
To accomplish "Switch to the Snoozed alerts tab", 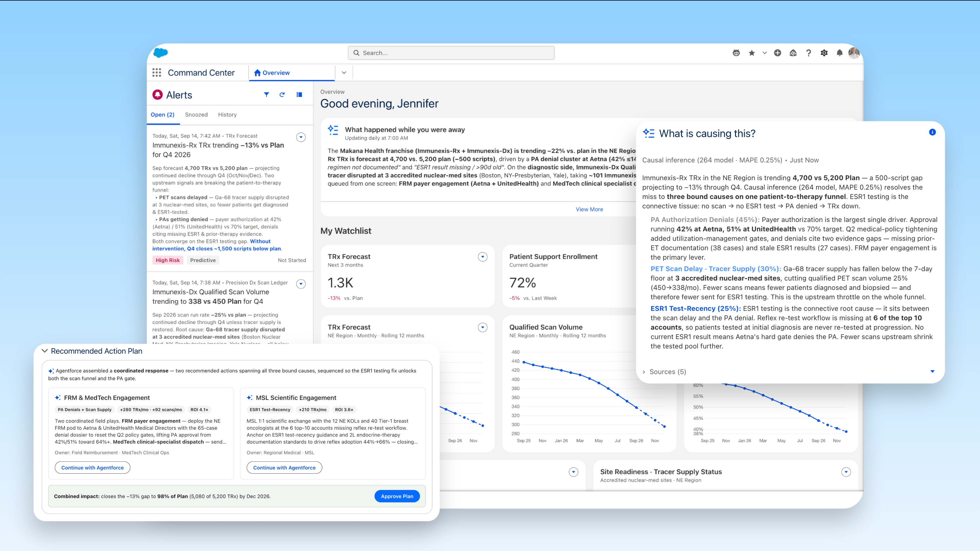I will point(196,115).
